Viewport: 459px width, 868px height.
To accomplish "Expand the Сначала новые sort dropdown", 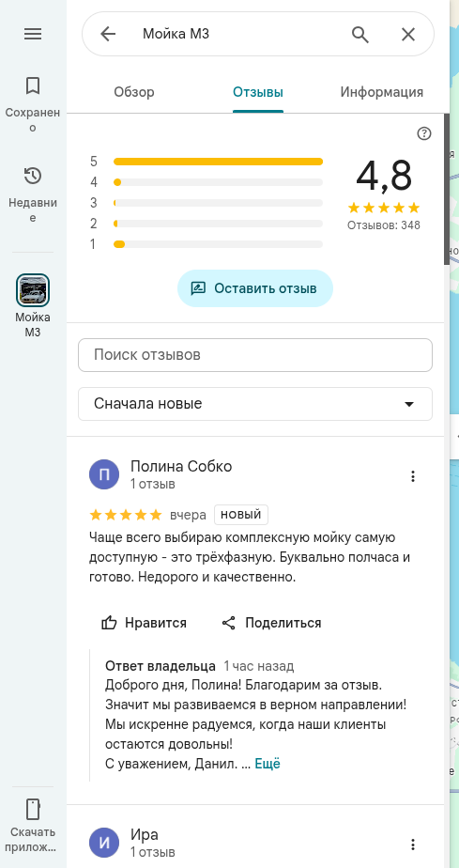I will pos(255,404).
